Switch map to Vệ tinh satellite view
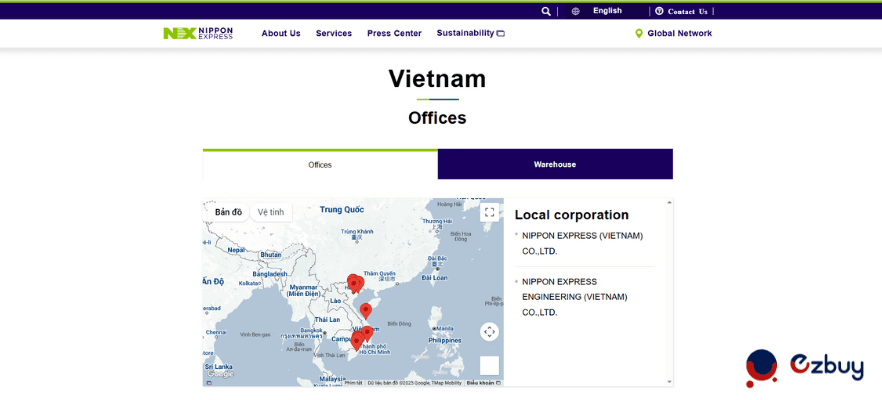The image size is (882, 400). (271, 212)
